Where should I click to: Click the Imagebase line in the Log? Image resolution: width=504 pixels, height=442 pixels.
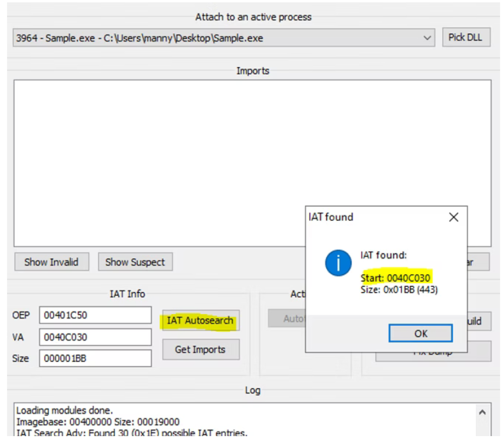pyautogui.click(x=98, y=422)
